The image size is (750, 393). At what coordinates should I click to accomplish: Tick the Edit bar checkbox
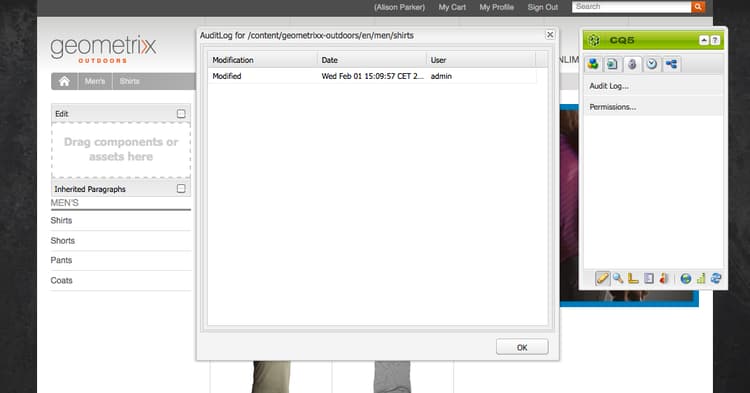pos(181,114)
